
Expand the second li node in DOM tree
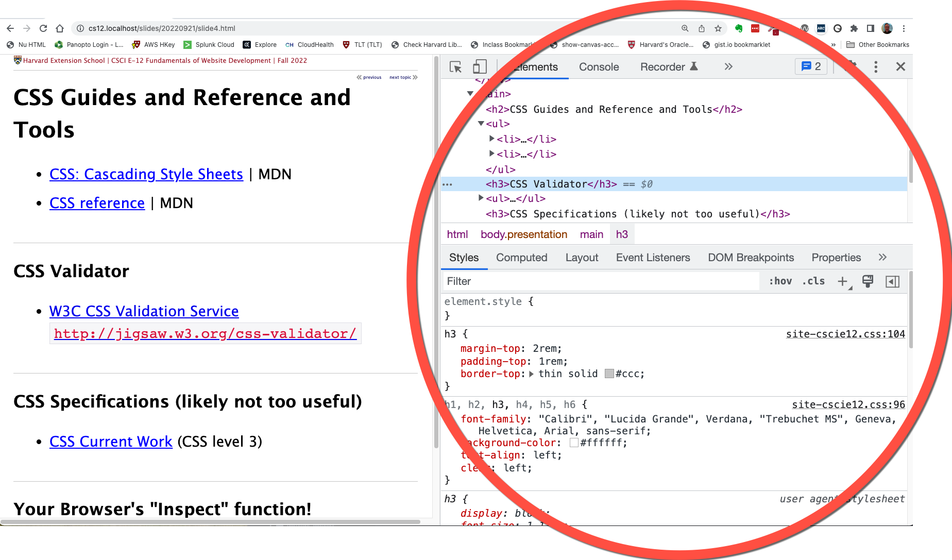tap(492, 154)
